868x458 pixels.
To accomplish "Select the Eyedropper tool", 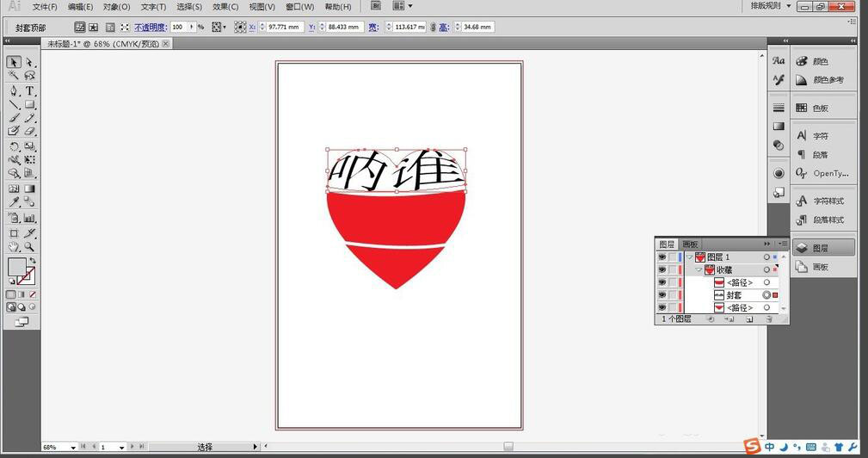I will (14, 202).
